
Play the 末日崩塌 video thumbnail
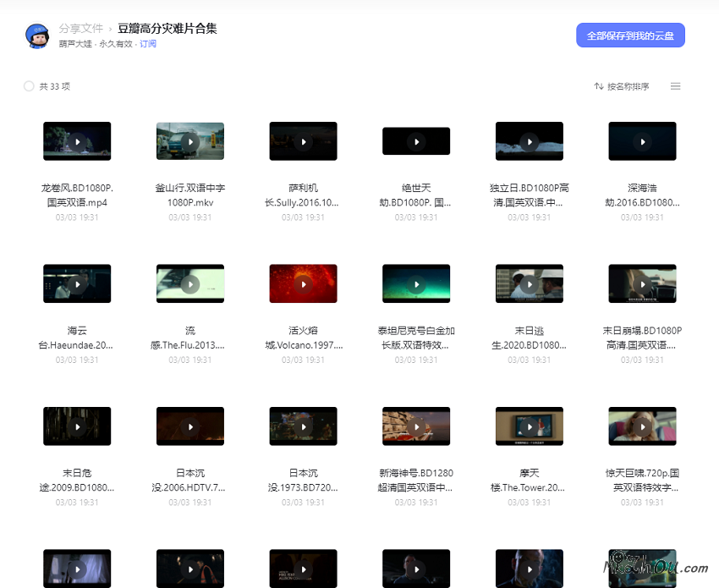pos(642,284)
